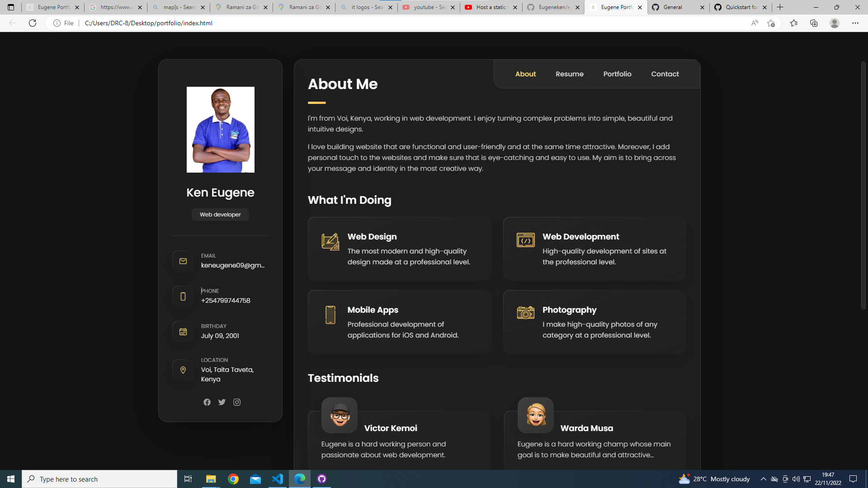Click the Web Development code icon

pyautogui.click(x=526, y=240)
